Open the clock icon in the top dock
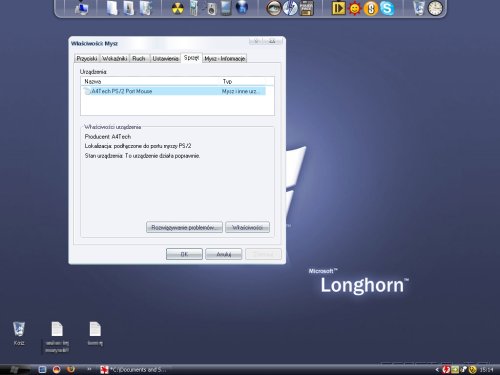 435,8
